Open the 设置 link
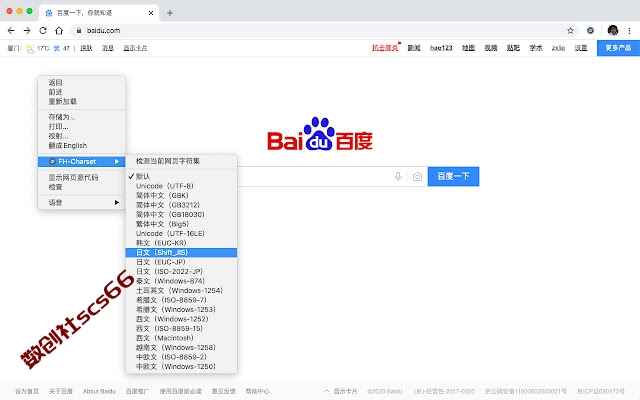This screenshot has height=400, width=640. click(581, 48)
